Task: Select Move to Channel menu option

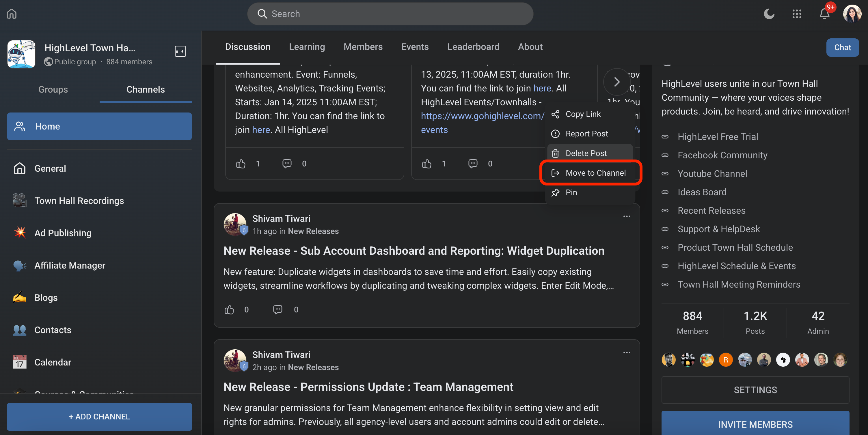Action: (595, 173)
